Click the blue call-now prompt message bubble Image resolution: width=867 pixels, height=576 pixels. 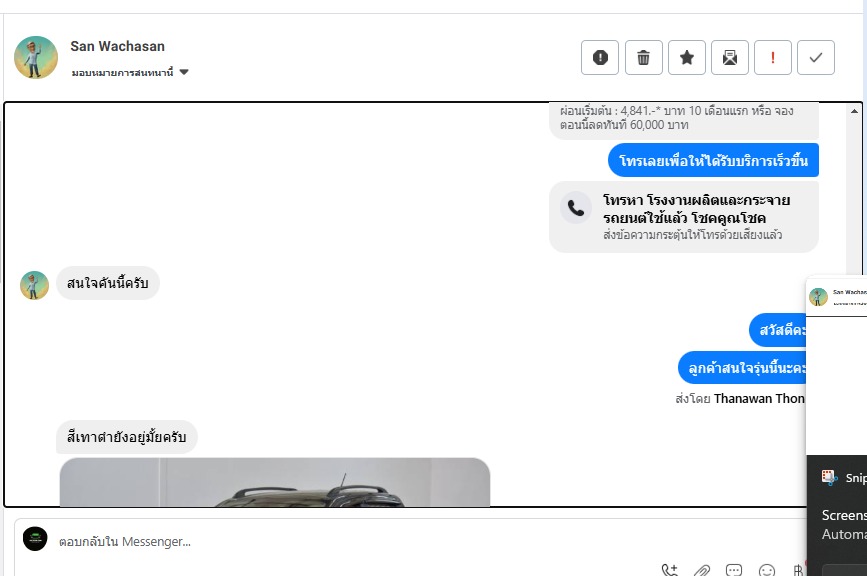tap(713, 160)
